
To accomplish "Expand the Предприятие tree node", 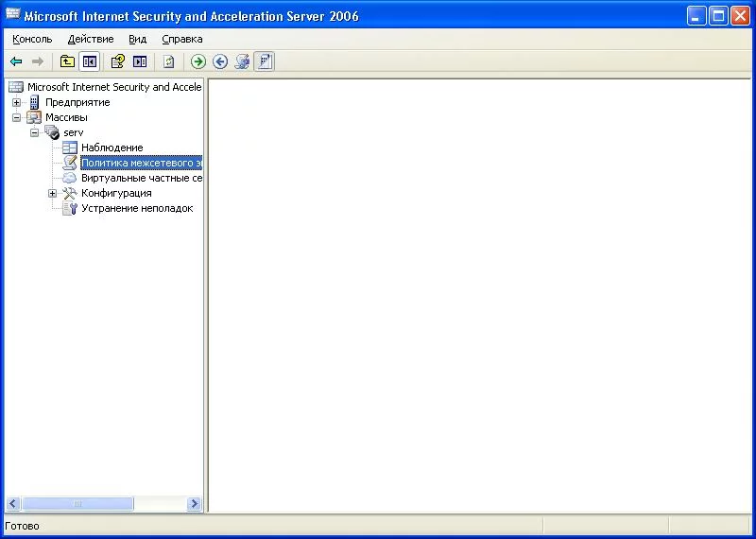I will click(16, 102).
